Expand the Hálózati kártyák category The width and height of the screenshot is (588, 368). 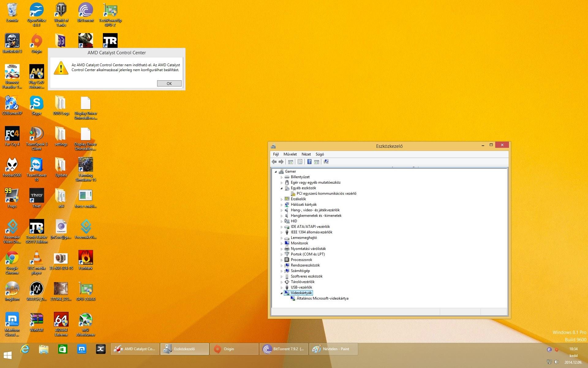pos(281,205)
